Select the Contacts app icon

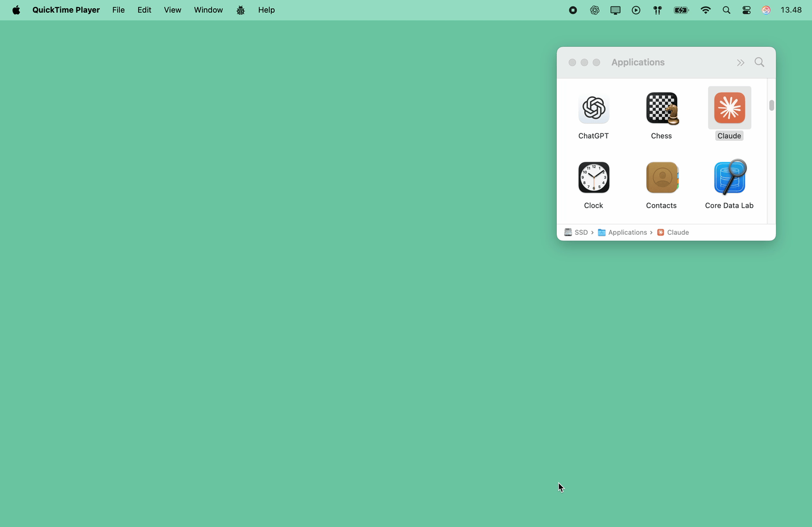click(x=662, y=177)
